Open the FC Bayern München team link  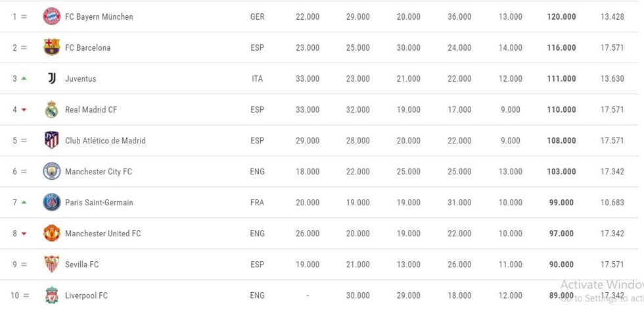coord(99,16)
